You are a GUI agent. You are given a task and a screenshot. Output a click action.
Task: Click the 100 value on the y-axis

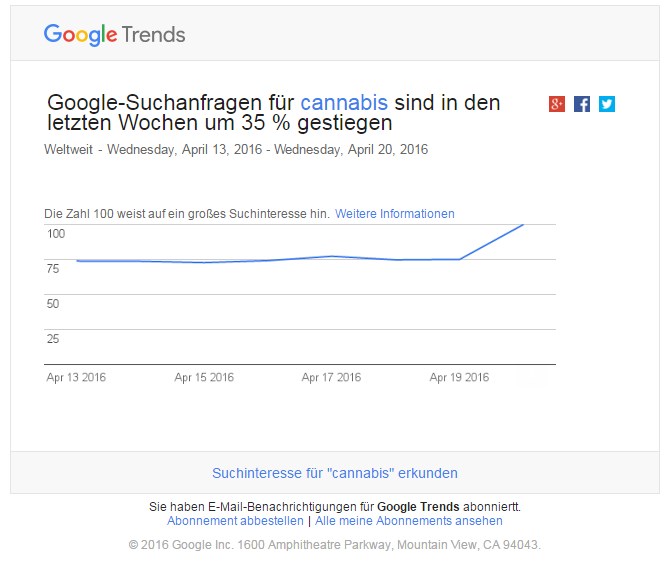tap(55, 234)
